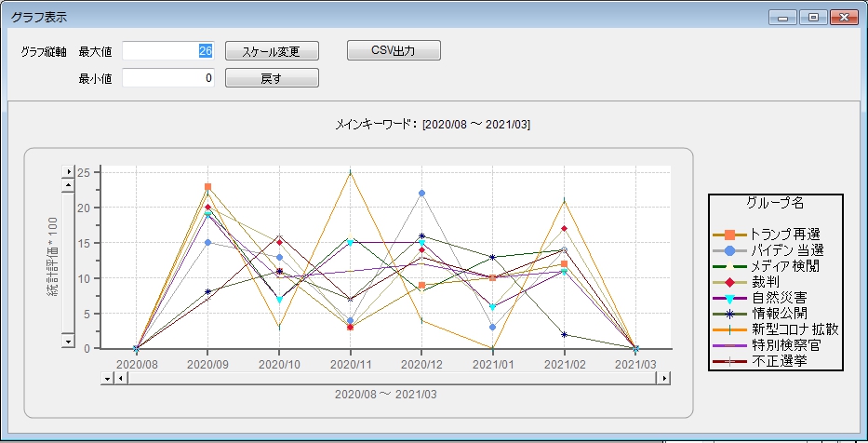The height and width of the screenshot is (443, 868).
Task: Click the vertical Y-axis scroll track
Action: point(68,261)
